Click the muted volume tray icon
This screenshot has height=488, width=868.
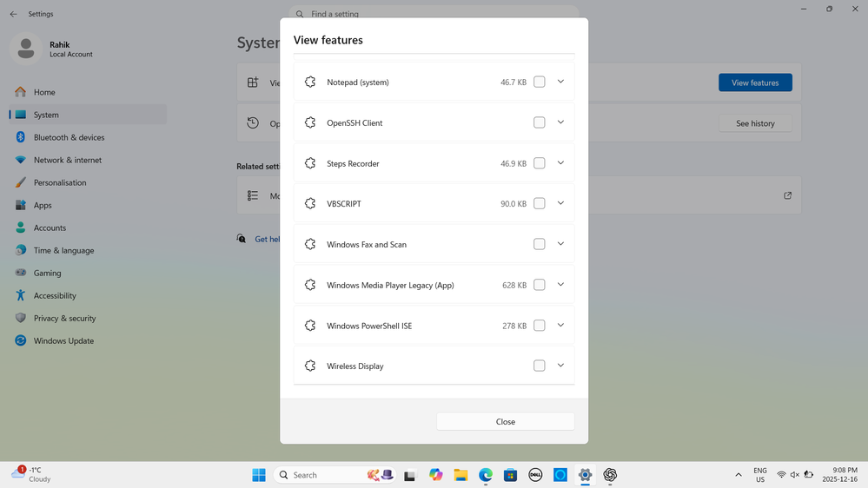pyautogui.click(x=794, y=475)
